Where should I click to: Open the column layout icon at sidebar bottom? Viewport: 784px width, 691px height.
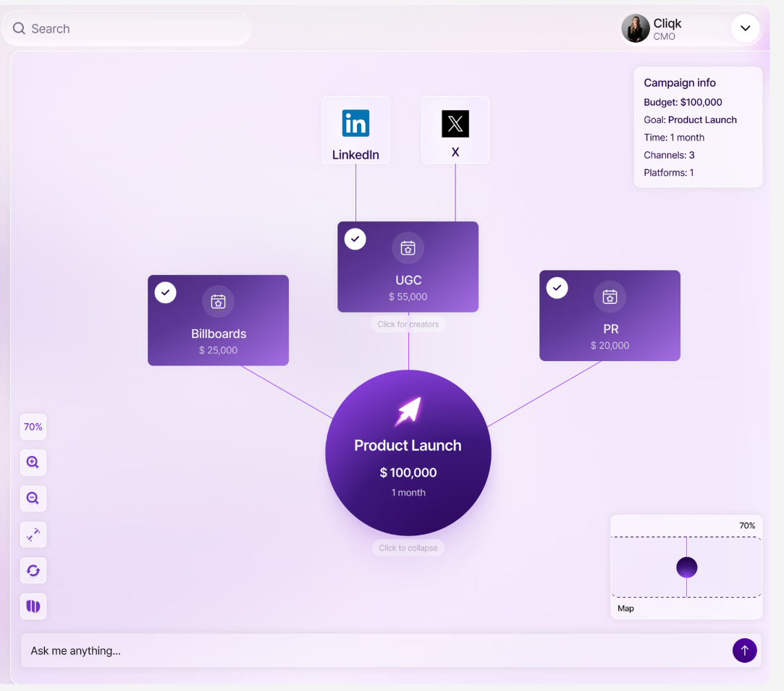[x=33, y=606]
